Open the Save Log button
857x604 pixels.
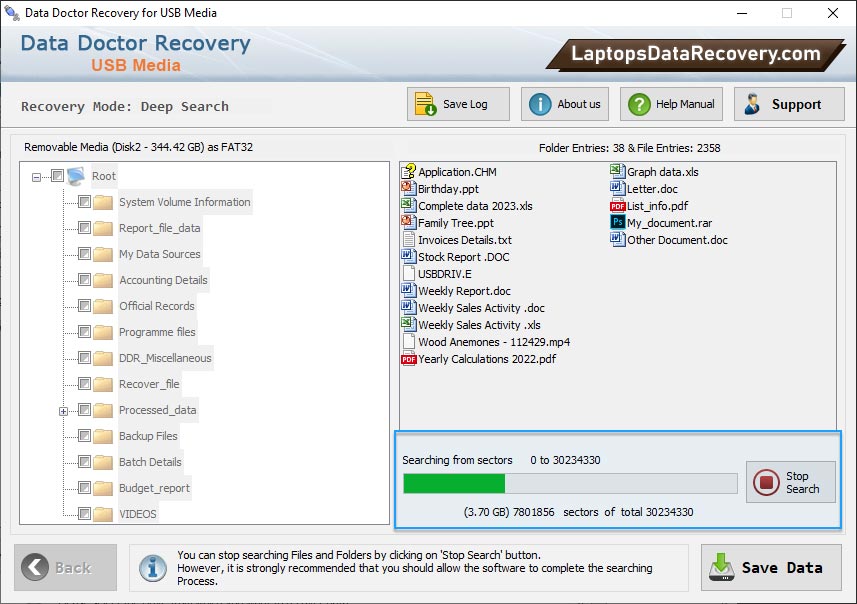[458, 104]
